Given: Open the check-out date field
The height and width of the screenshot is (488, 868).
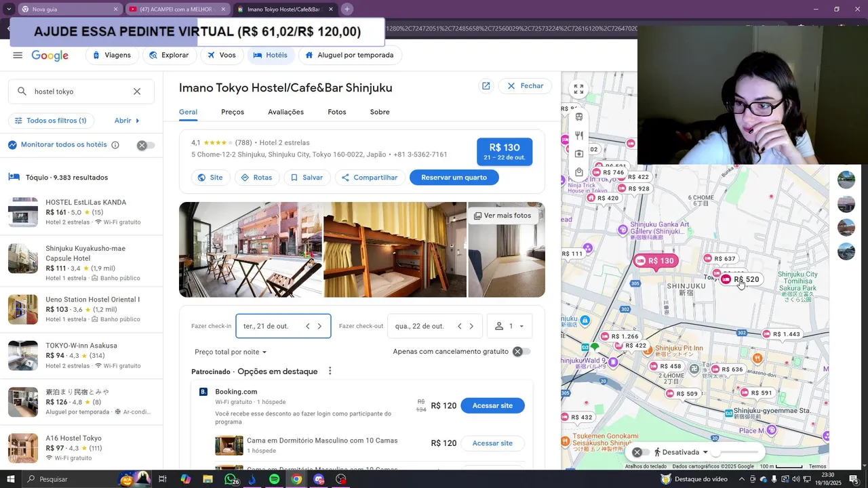Looking at the screenshot, I should 435,326.
